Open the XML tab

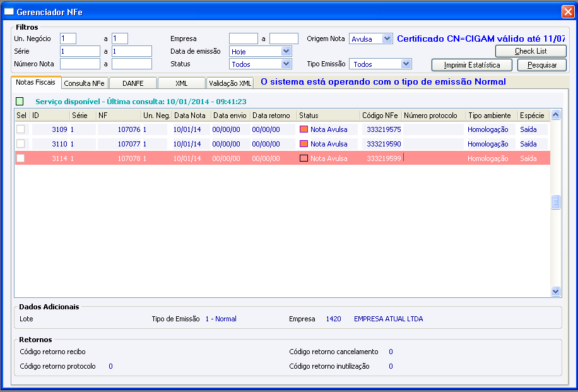pos(181,83)
